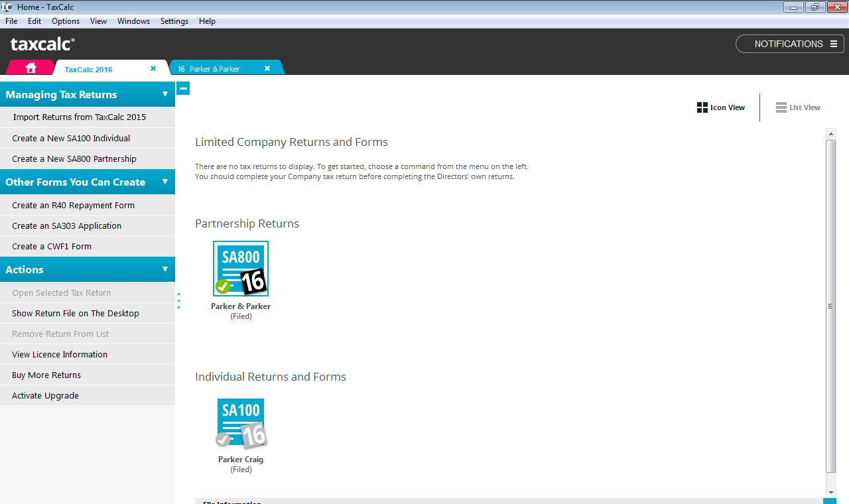Open the Settings menu
The image size is (849, 504).
[x=174, y=21]
